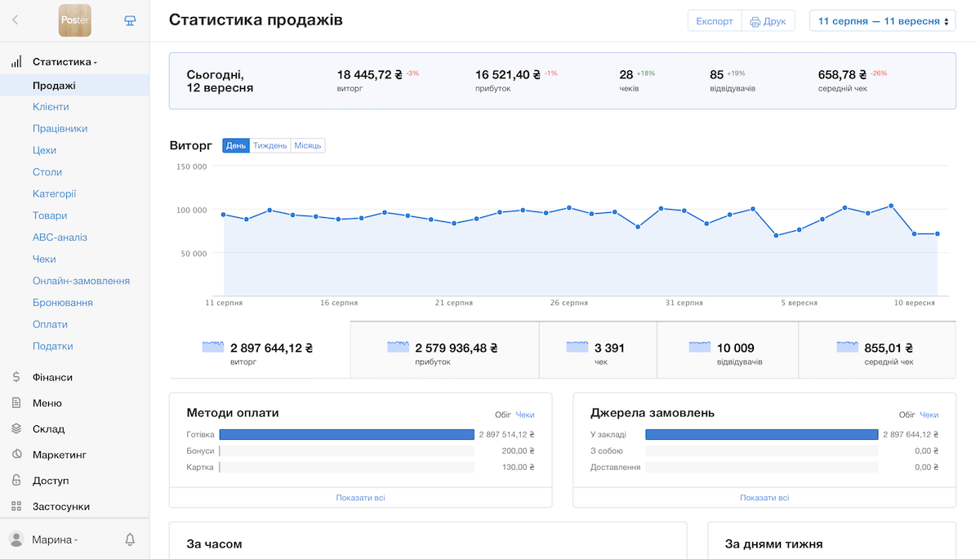This screenshot has width=980, height=559.
Task: Open Меню section via its icon
Action: coord(16,403)
